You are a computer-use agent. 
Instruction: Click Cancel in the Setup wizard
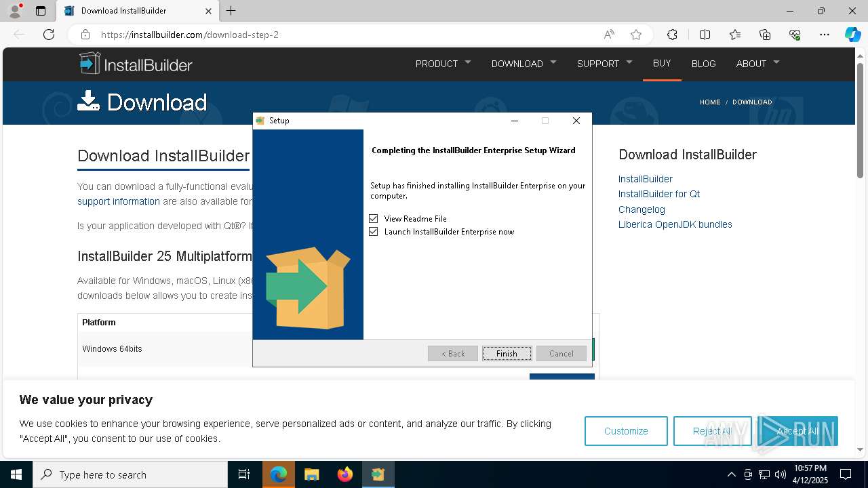[x=561, y=353]
